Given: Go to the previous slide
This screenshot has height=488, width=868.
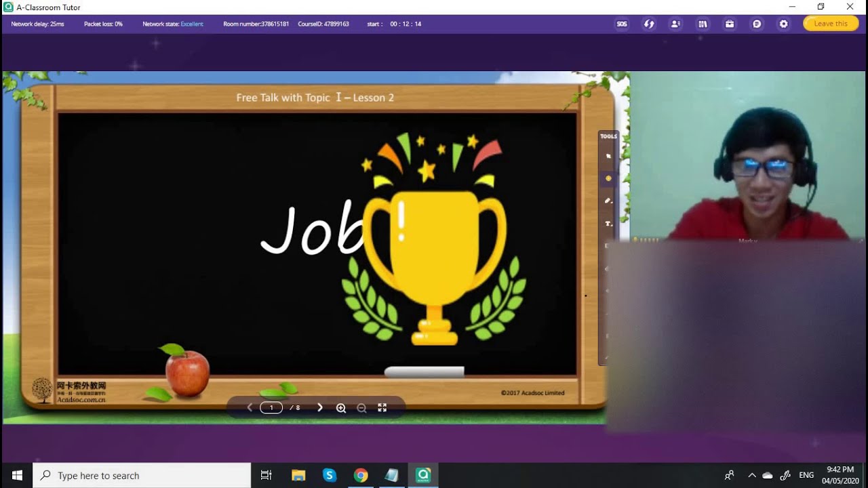Looking at the screenshot, I should click(x=250, y=407).
